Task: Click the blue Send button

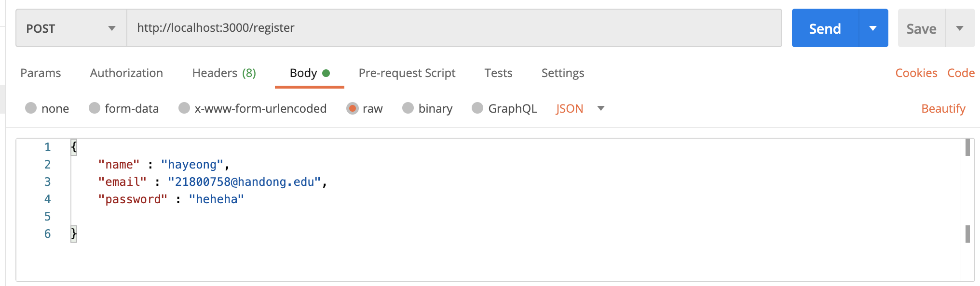Action: (825, 28)
